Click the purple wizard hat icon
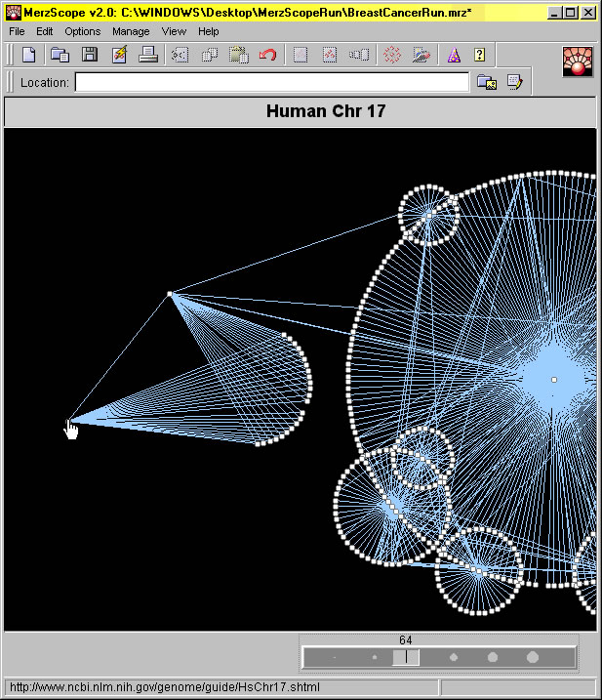602x700 pixels. point(454,55)
